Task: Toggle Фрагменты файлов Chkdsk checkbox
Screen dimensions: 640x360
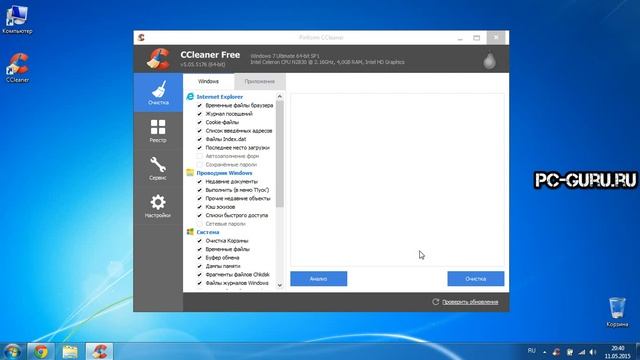Action: click(200, 274)
